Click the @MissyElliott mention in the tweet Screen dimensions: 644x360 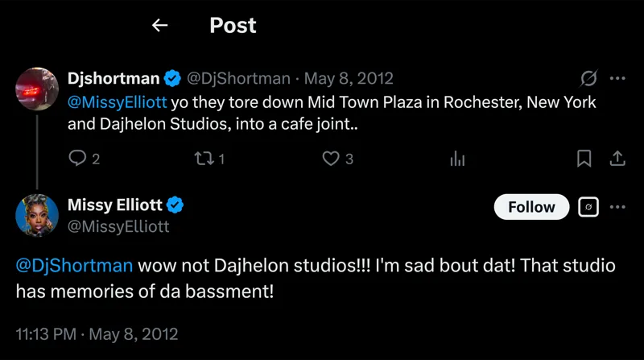pos(118,102)
